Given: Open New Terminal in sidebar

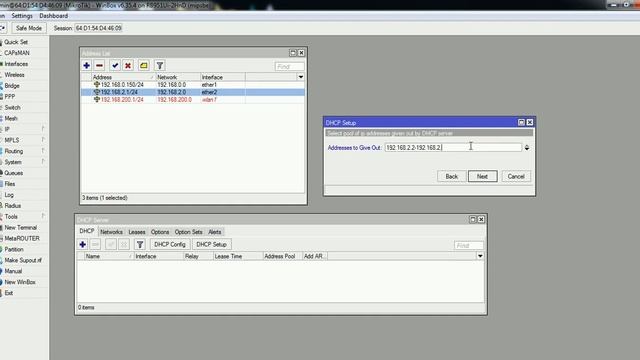Looking at the screenshot, I should [20, 228].
